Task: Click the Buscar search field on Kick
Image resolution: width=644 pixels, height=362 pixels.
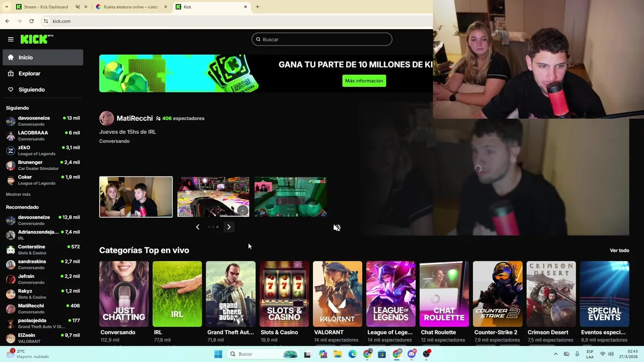Action: (x=322, y=39)
